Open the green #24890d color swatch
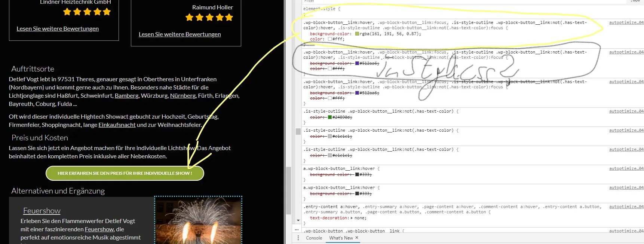The image size is (644, 244). [330, 117]
